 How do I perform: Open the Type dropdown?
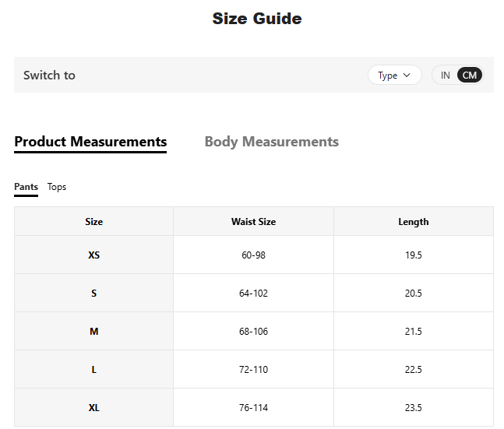click(394, 76)
